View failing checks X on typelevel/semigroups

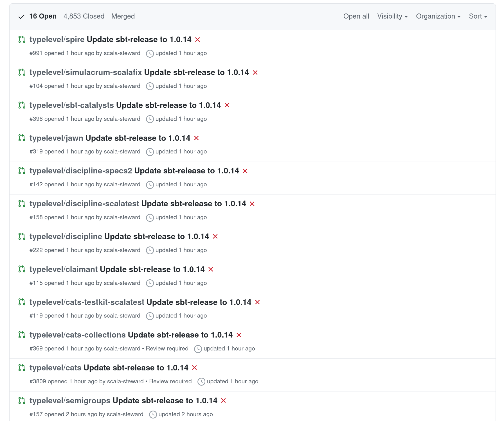(x=223, y=400)
